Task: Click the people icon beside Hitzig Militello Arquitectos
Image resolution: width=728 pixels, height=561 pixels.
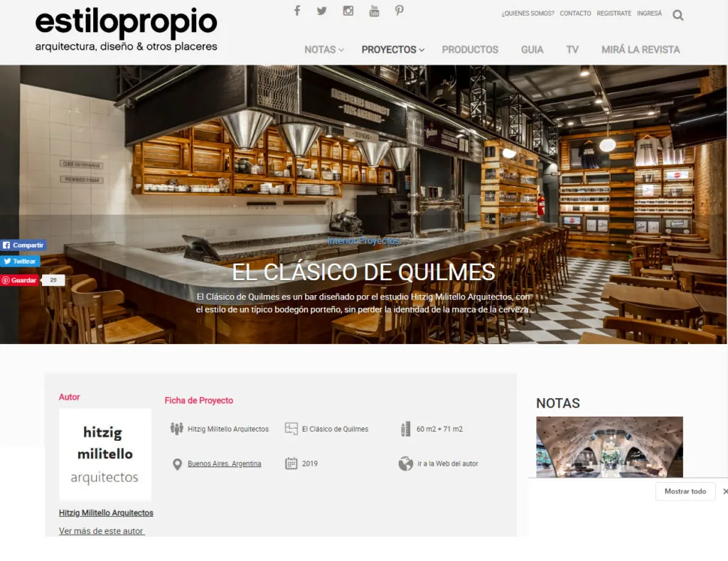Action: tap(176, 429)
